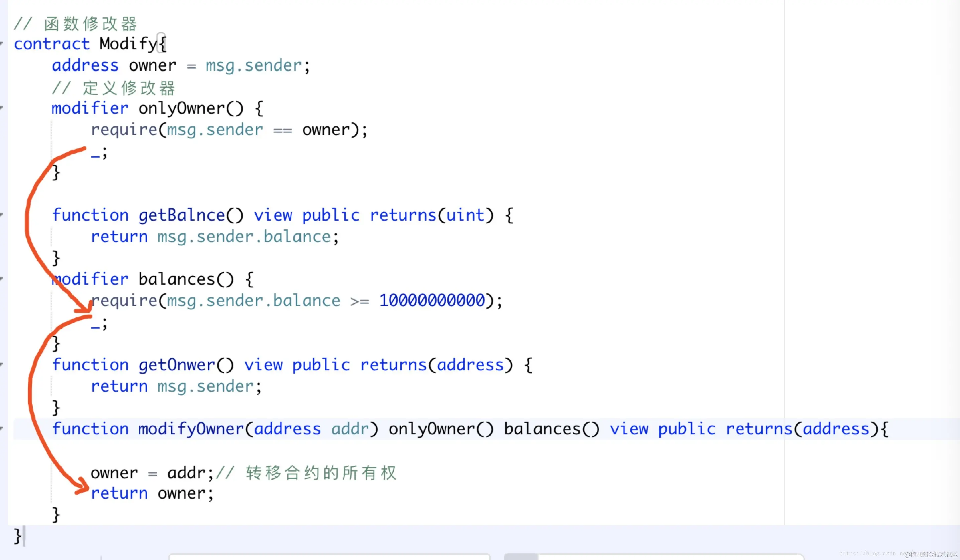Click 'msg.sender.balance' in getBalnce return
Viewport: 960px width, 560px height.
244,237
